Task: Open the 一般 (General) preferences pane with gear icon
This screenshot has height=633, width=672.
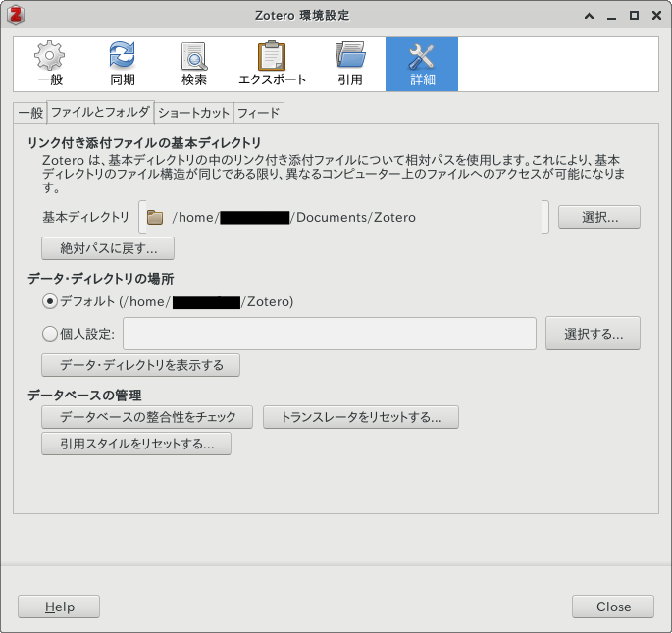Action: (50, 64)
